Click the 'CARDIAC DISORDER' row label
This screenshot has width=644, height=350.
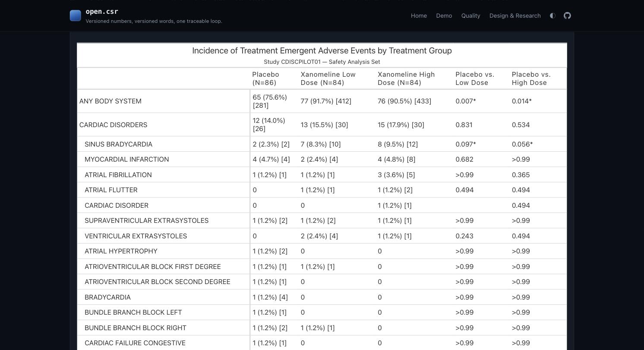pyautogui.click(x=117, y=206)
